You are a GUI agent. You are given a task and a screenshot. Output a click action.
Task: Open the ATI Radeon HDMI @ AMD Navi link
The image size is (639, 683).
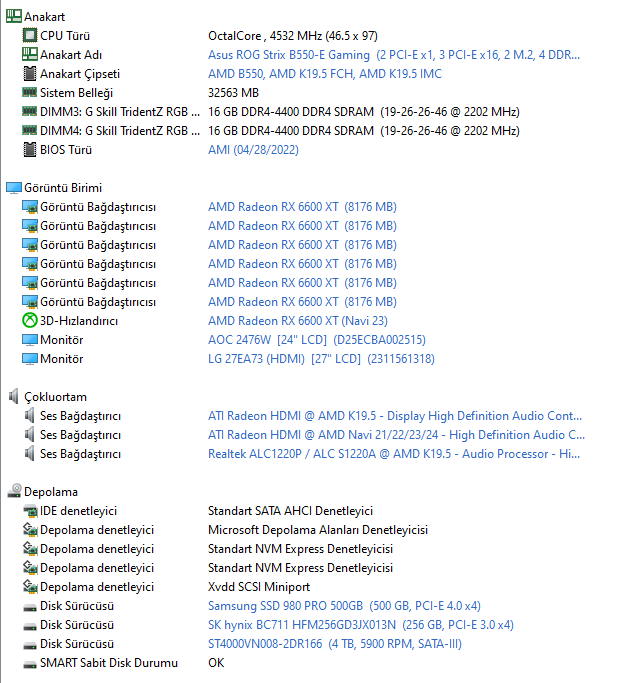coord(396,435)
